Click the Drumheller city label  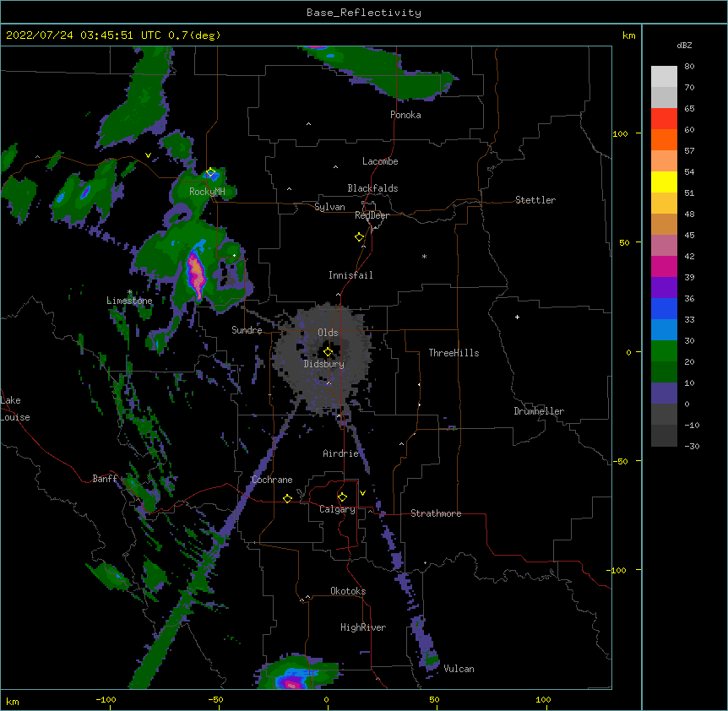[x=539, y=411]
